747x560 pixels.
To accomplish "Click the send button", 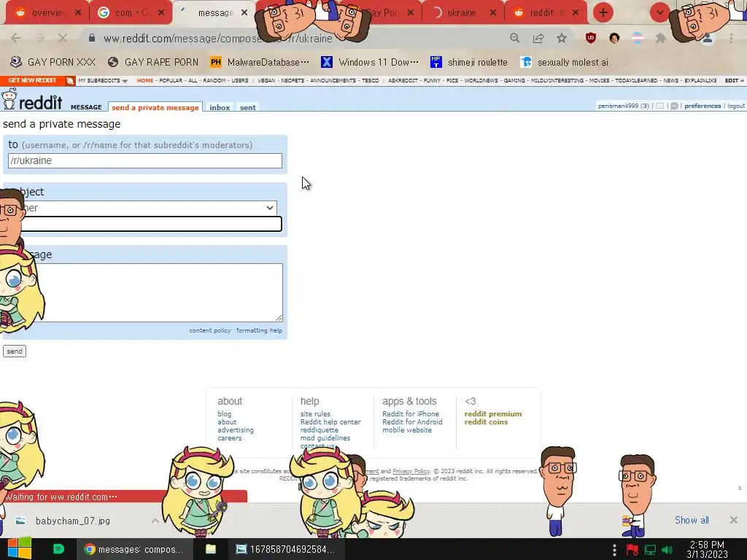I will (x=15, y=351).
